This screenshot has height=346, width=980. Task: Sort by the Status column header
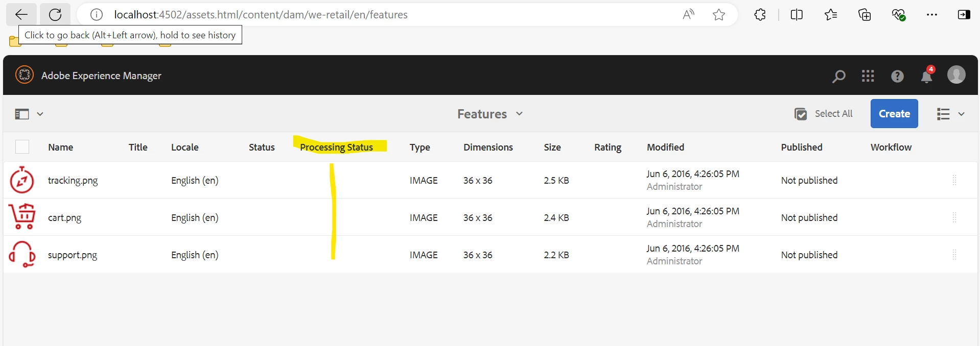[262, 147]
